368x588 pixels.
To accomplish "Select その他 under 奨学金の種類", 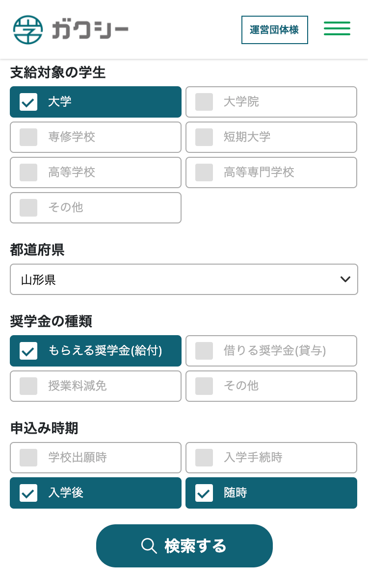I will point(204,386).
